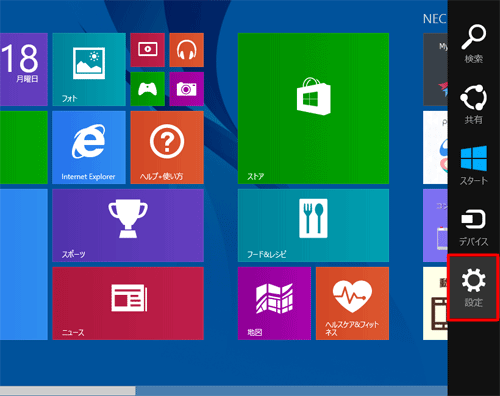Click the horizontal scrollbar thumb at bottom
This screenshot has height=396, width=500.
[x=68, y=391]
